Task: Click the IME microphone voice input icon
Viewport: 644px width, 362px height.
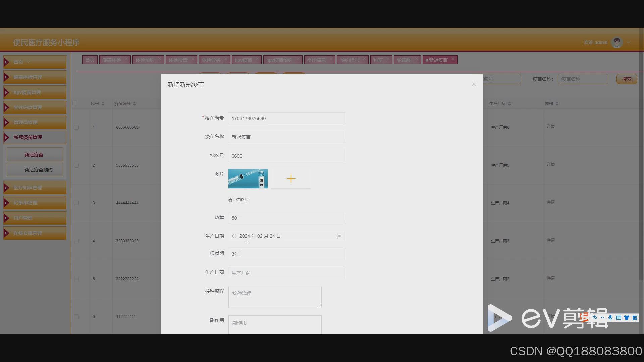Action: click(x=610, y=318)
